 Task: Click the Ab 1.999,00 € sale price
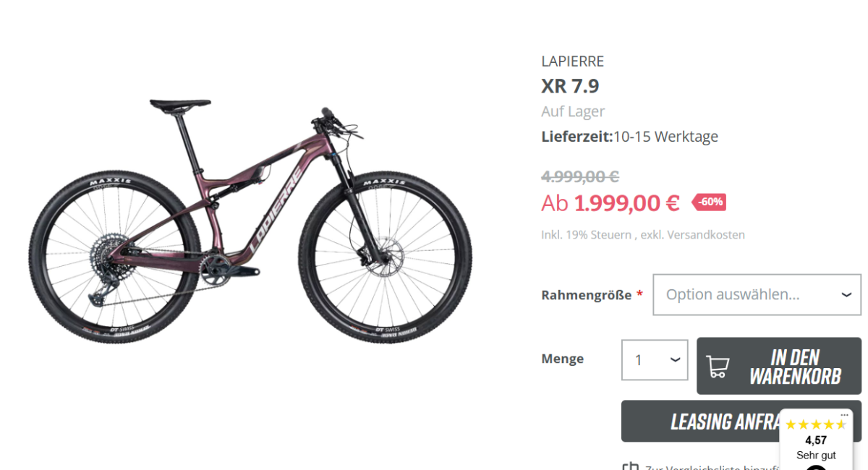coord(610,203)
